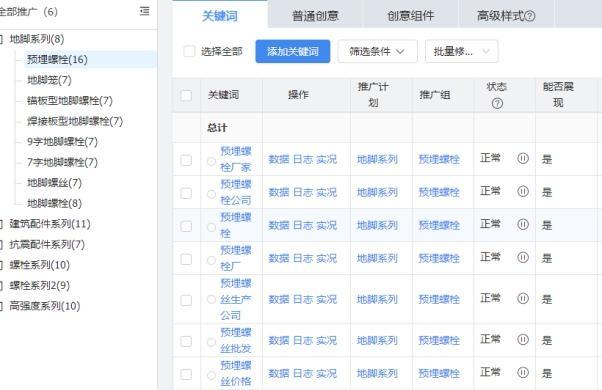Open the 批量修... dropdown
This screenshot has height=390, width=602.
coord(461,51)
